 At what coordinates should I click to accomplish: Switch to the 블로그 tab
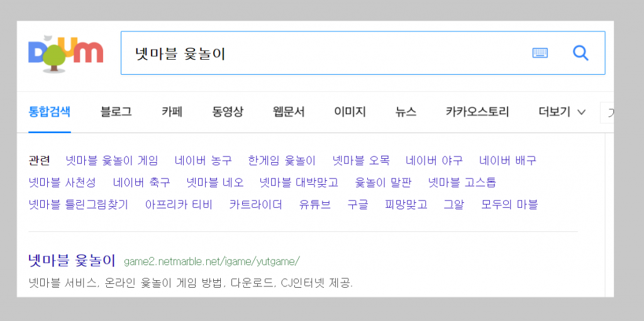[x=116, y=112]
